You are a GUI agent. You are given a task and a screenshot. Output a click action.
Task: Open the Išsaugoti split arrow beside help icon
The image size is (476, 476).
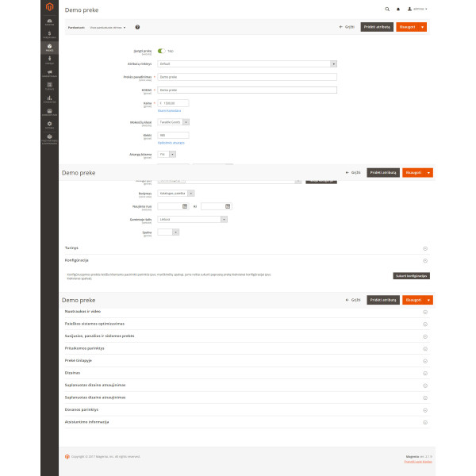click(423, 27)
